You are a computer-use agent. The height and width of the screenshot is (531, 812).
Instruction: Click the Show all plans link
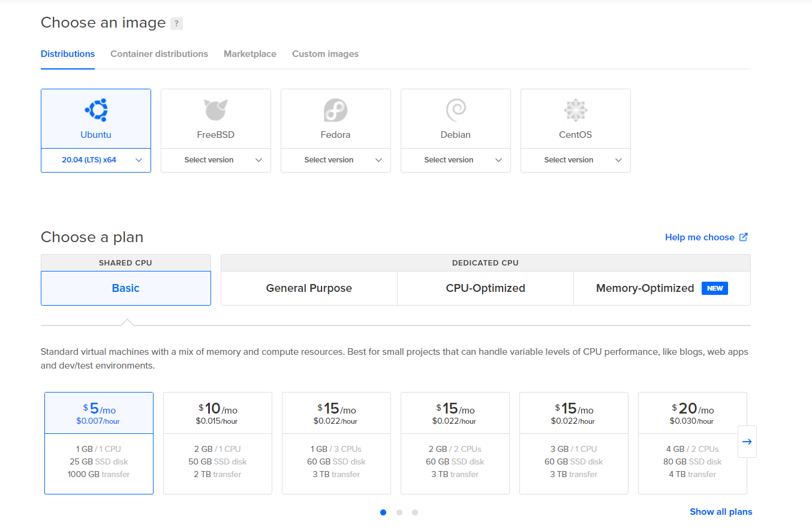point(721,512)
